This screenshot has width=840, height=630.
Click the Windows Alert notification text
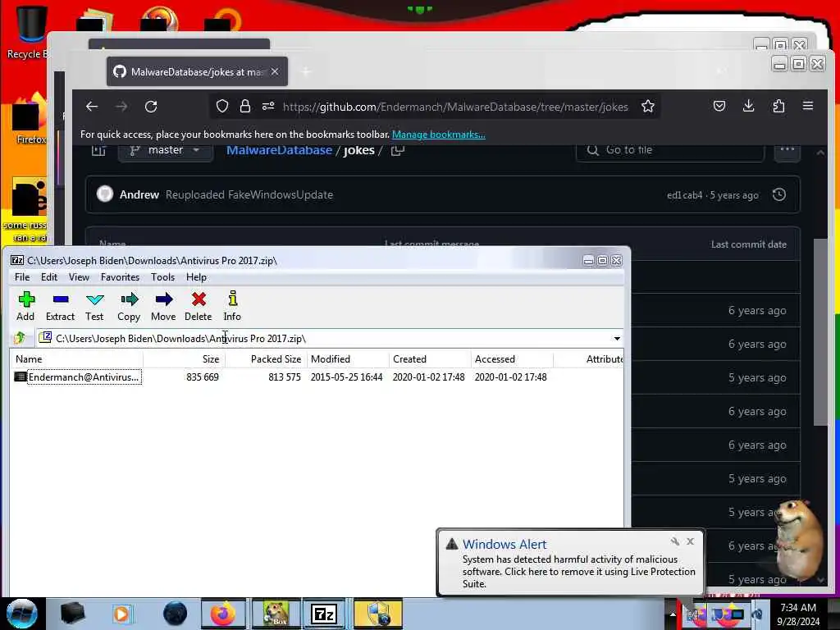pyautogui.click(x=578, y=572)
